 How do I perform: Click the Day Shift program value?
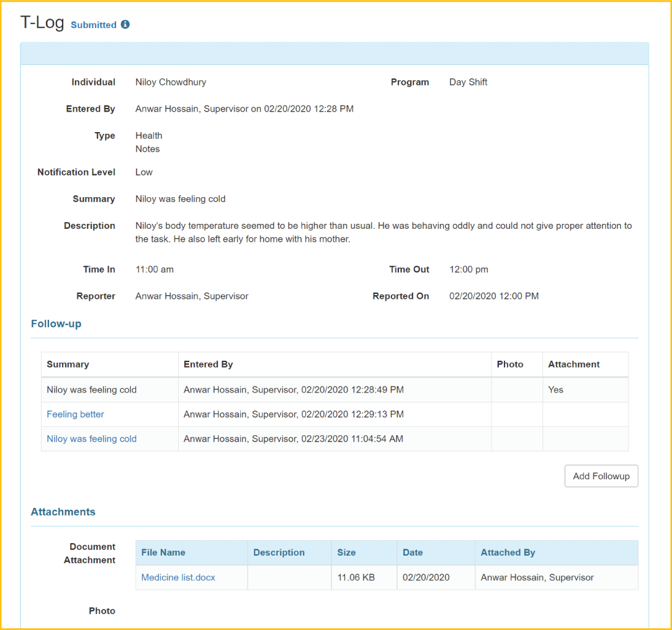[468, 82]
